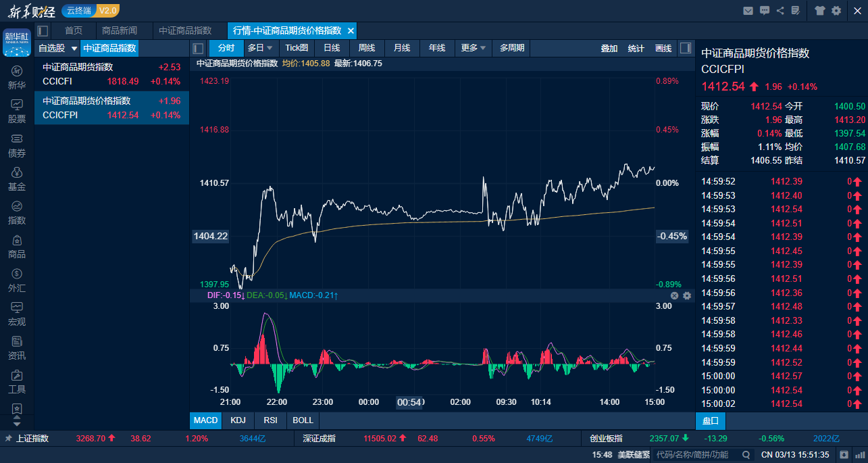
Task: Select the KDJ indicator tab
Action: click(238, 420)
